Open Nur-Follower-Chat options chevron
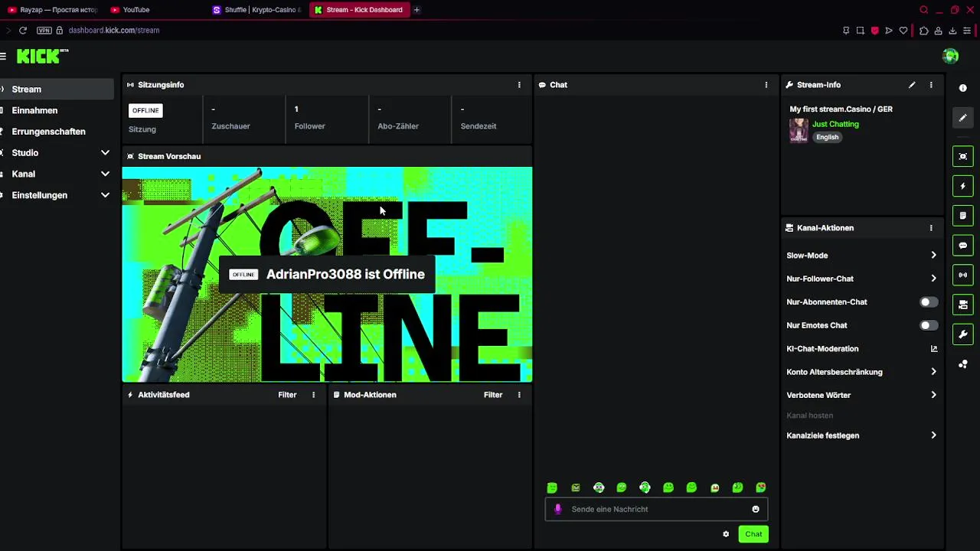The height and width of the screenshot is (551, 980). [933, 279]
